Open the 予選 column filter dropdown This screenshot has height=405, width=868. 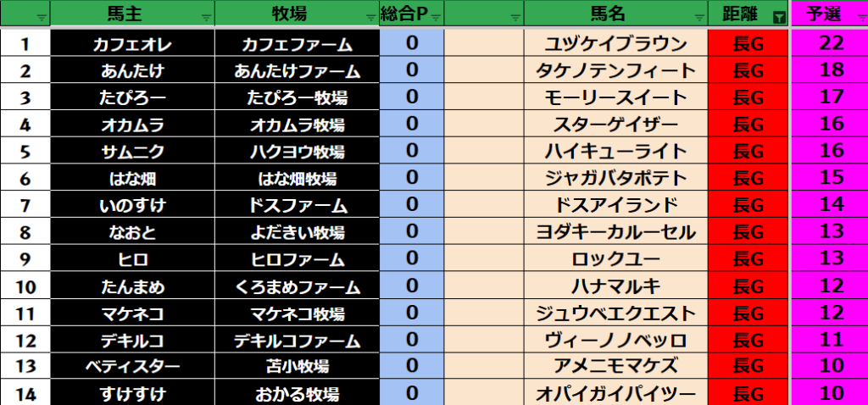pos(860,15)
